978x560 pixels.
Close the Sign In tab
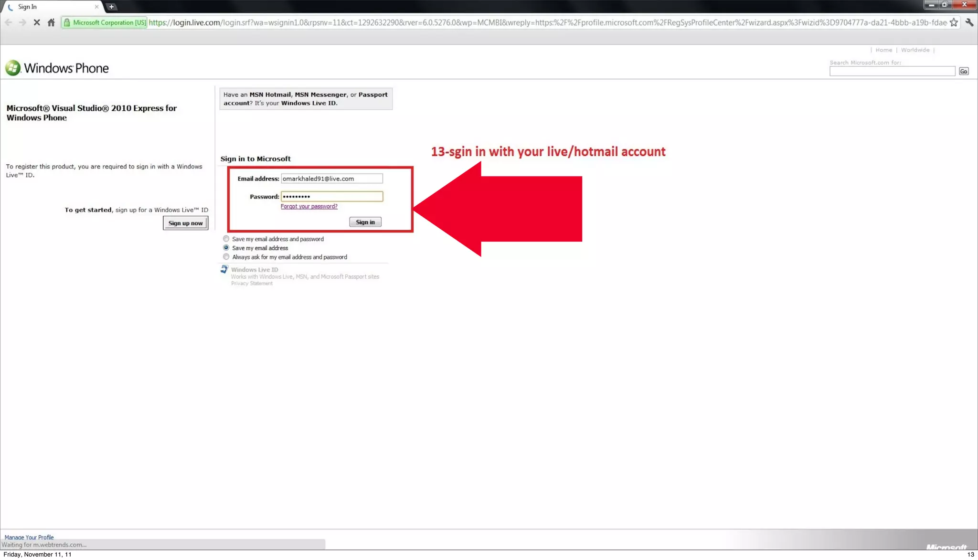click(96, 7)
